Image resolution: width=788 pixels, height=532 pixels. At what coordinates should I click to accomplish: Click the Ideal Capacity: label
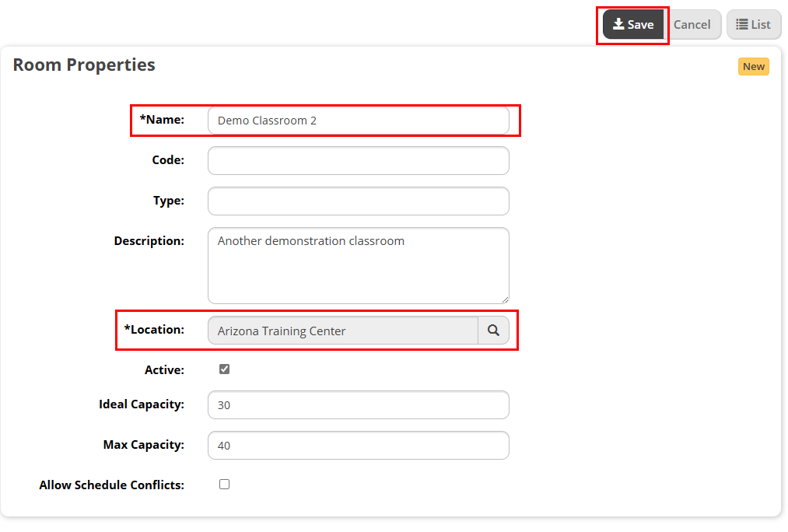pos(142,404)
